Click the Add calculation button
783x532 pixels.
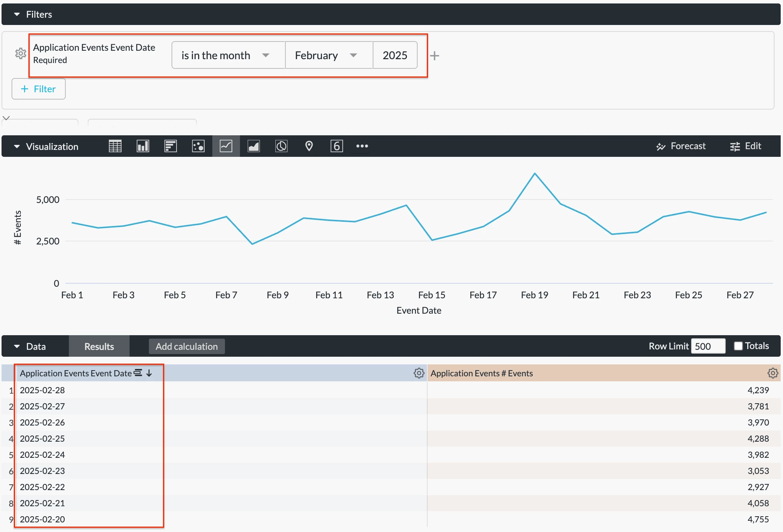[x=187, y=346]
